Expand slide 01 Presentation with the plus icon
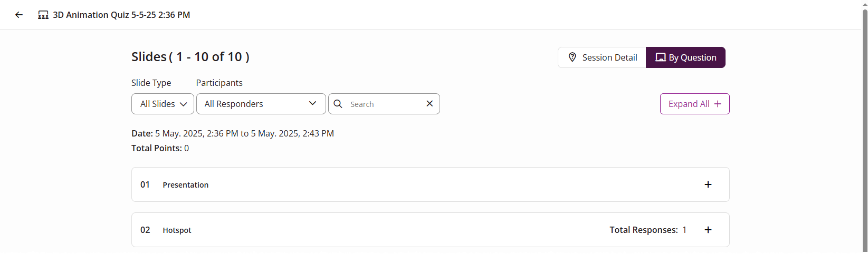Image resolution: width=868 pixels, height=254 pixels. (708, 184)
